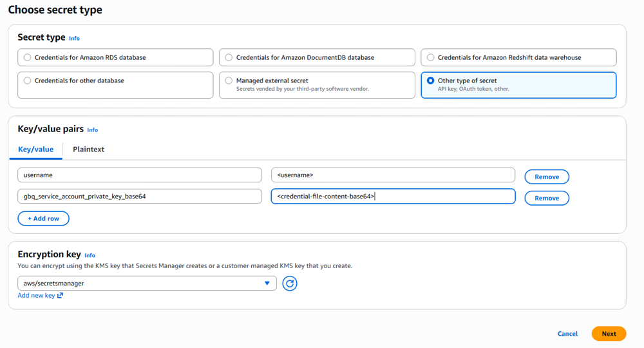
Task: Click the username key input field
Action: (139, 175)
